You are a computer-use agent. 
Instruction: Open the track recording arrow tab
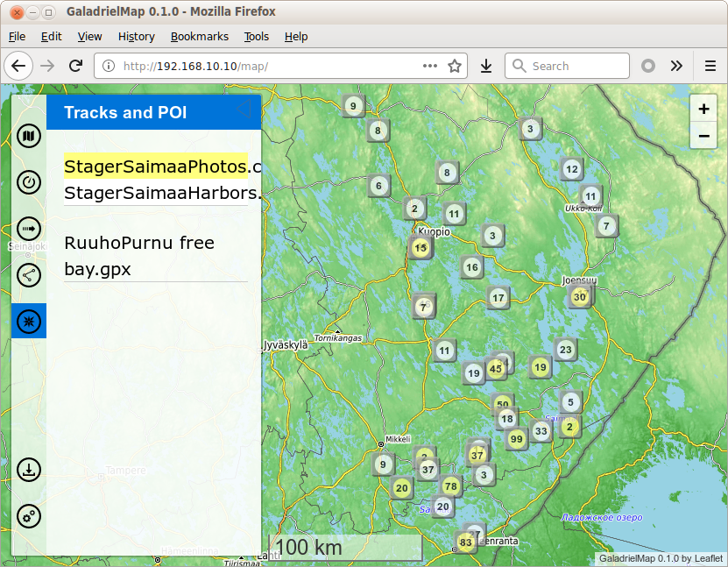(x=29, y=229)
